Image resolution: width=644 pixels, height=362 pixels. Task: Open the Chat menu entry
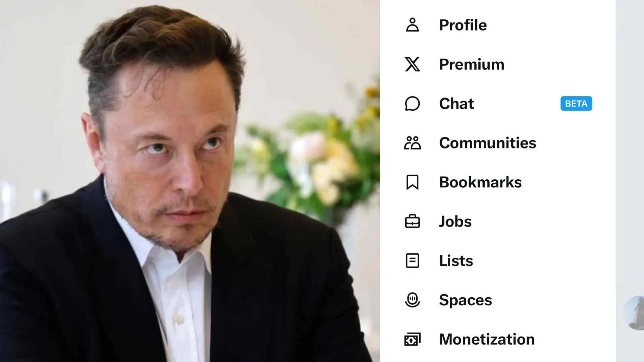457,104
